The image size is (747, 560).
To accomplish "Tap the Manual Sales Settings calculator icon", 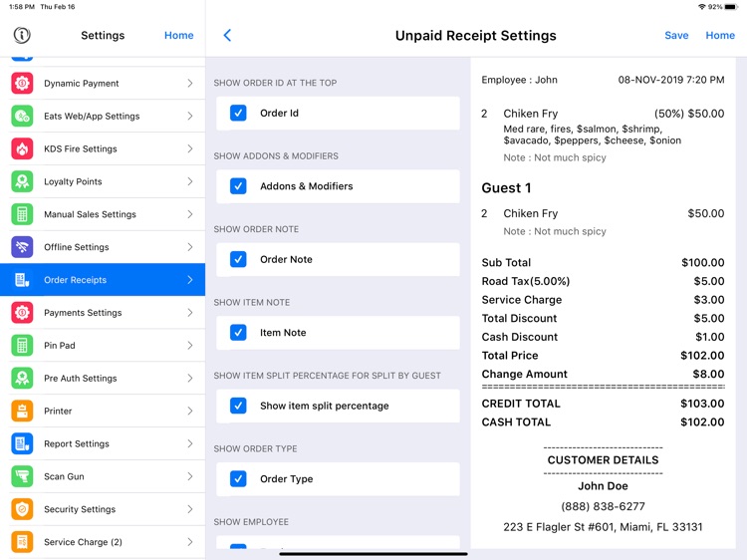I will coord(22,214).
